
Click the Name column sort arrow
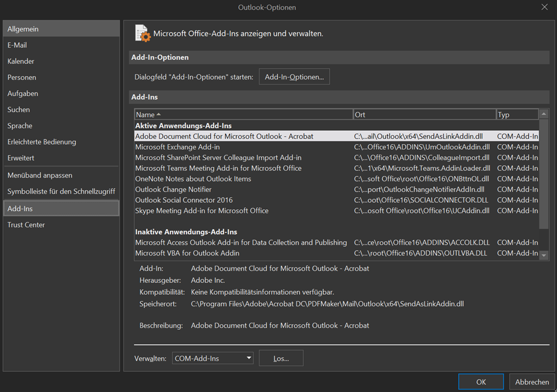tap(158, 115)
